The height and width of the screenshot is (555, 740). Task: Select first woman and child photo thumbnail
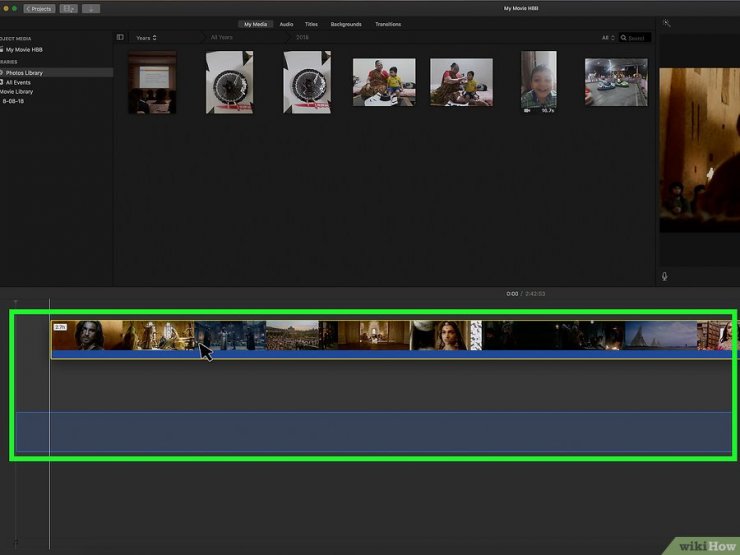[x=384, y=82]
